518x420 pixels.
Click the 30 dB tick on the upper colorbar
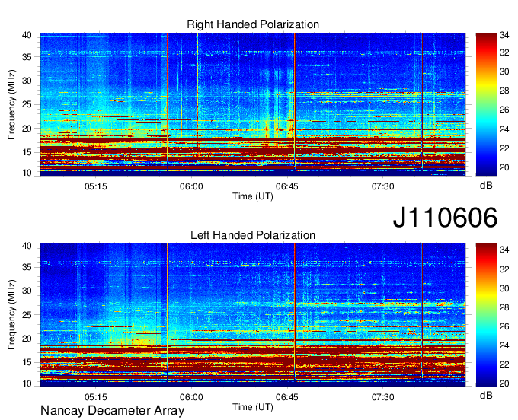[504, 72]
